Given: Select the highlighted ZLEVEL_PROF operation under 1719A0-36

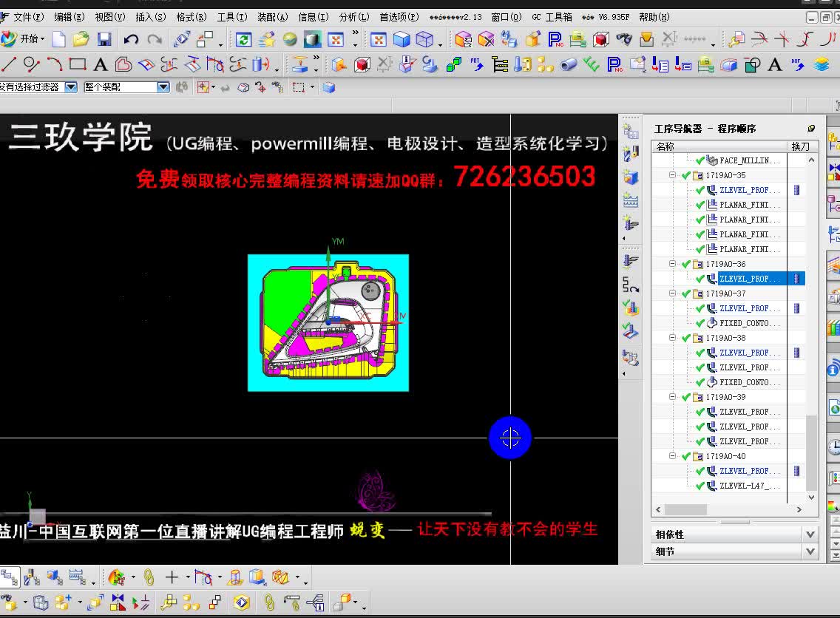Looking at the screenshot, I should point(748,279).
